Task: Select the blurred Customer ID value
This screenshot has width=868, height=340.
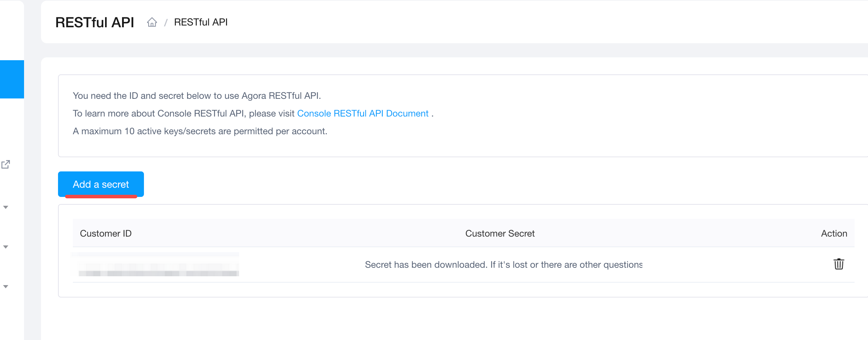Action: [155, 265]
